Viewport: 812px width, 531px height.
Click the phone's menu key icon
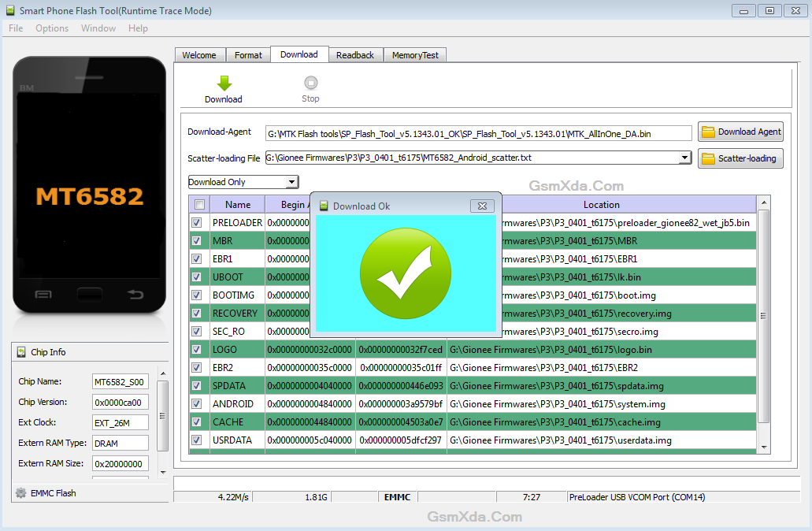click(43, 294)
